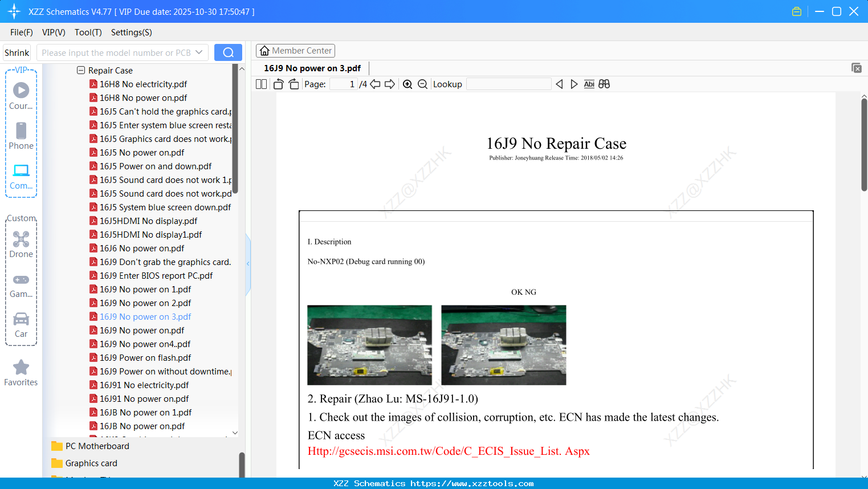The width and height of the screenshot is (868, 489).
Task: Open the Graphics card folder
Action: pos(91,463)
